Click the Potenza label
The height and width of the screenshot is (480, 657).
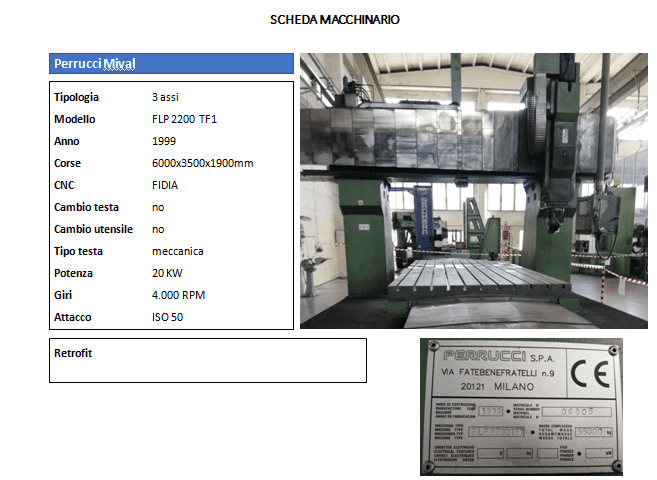point(73,273)
